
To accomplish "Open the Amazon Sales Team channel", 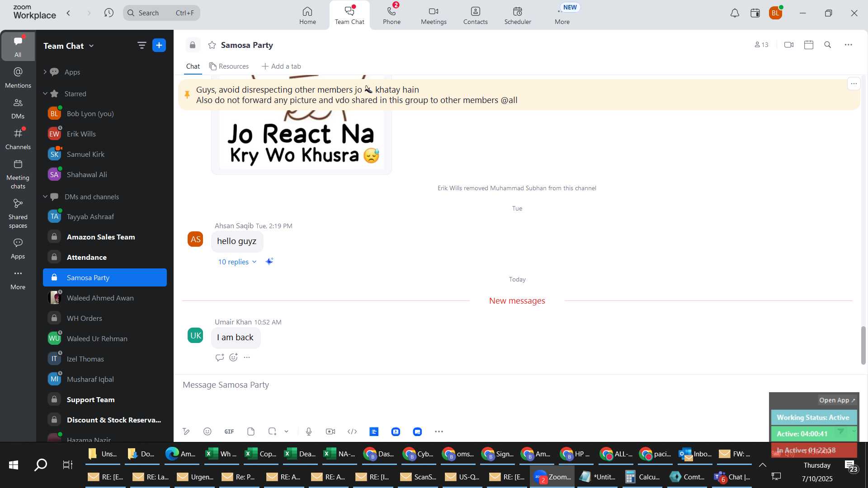I will pyautogui.click(x=105, y=237).
